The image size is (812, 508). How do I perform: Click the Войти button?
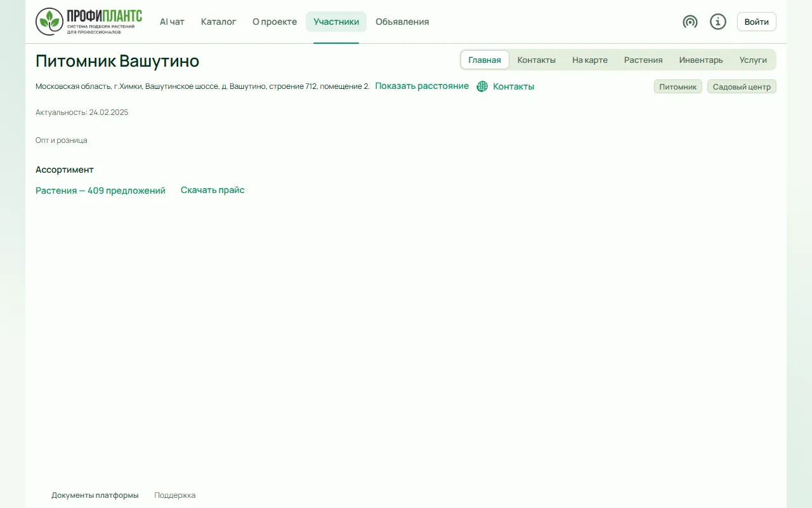757,22
